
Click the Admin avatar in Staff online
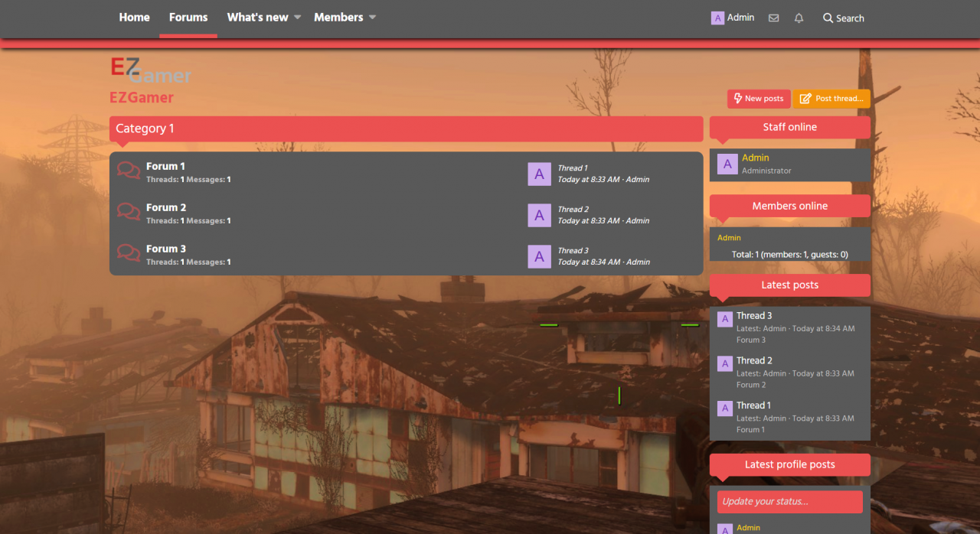(x=727, y=164)
